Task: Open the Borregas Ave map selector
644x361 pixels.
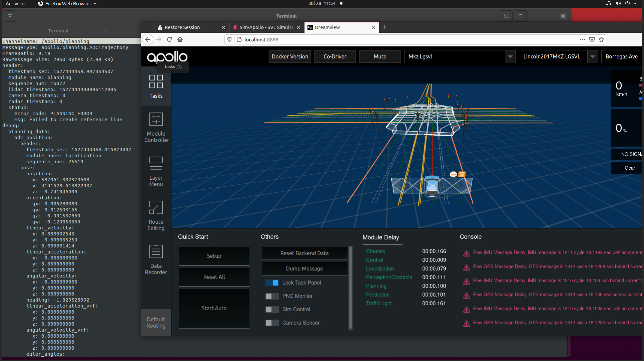Action: (622, 56)
